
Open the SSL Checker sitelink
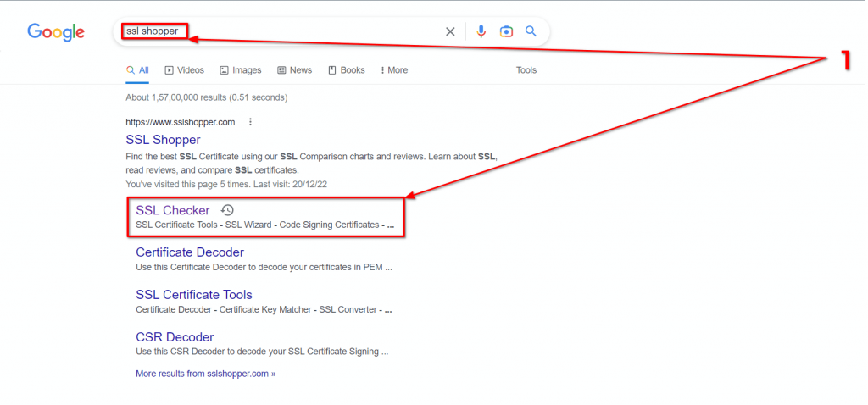173,210
